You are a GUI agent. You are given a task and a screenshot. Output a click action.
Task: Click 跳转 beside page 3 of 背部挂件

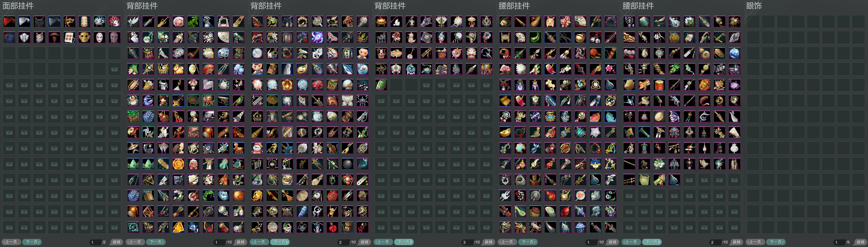tap(489, 242)
